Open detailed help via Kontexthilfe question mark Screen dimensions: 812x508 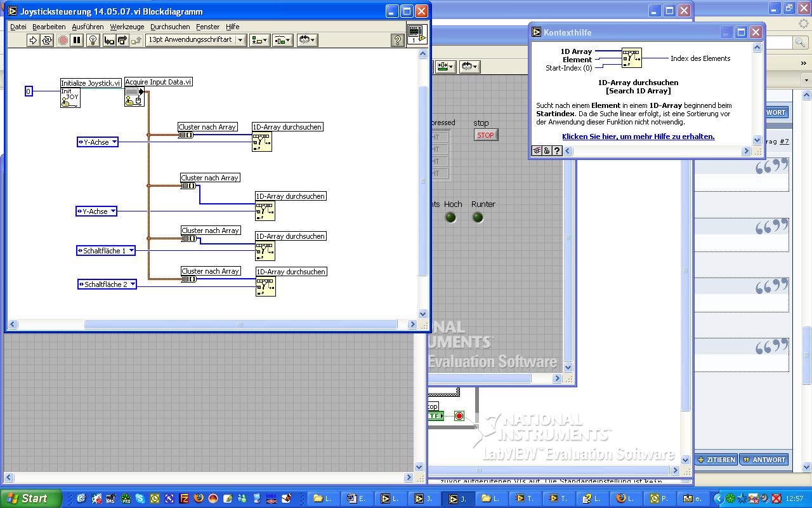point(556,151)
